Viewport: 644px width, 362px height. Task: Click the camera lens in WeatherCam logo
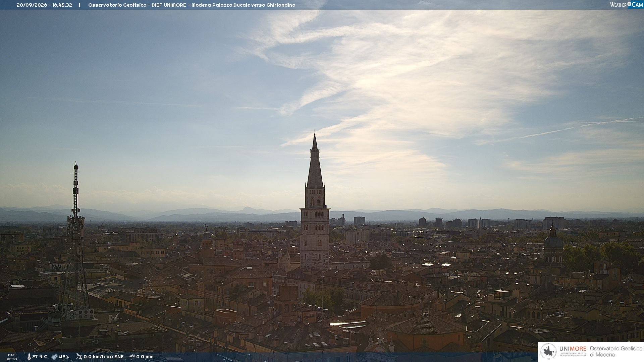coord(629,4)
